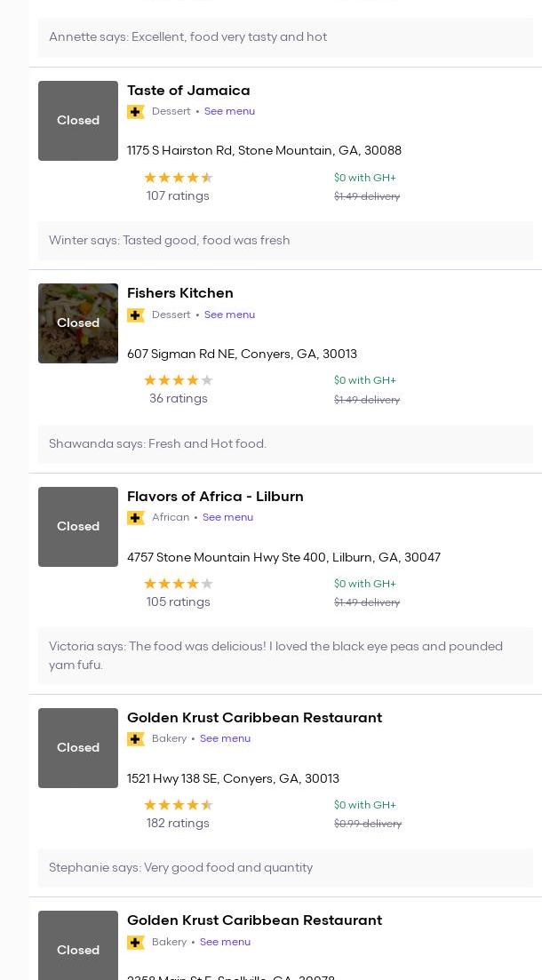The height and width of the screenshot is (980, 542).
Task: Open See menu for Taste of Jamaica
Action: tap(229, 111)
